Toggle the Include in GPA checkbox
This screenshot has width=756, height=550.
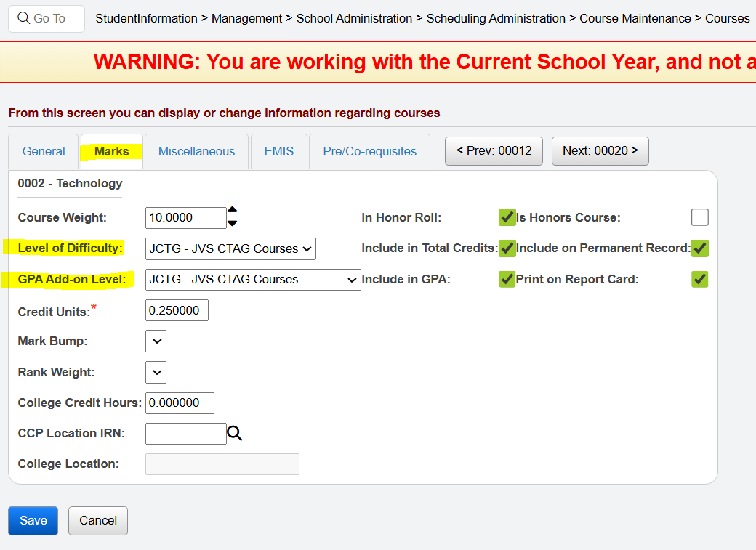pyautogui.click(x=507, y=279)
